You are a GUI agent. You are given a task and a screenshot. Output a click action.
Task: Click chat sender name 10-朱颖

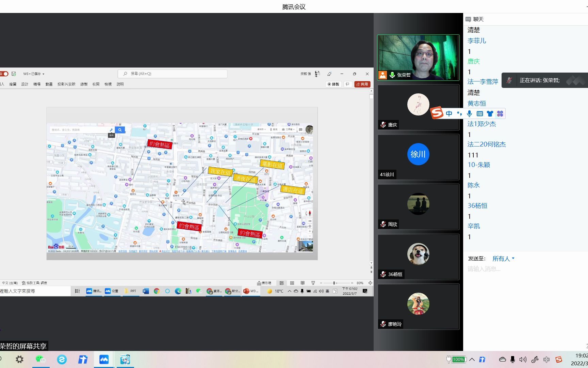click(478, 165)
